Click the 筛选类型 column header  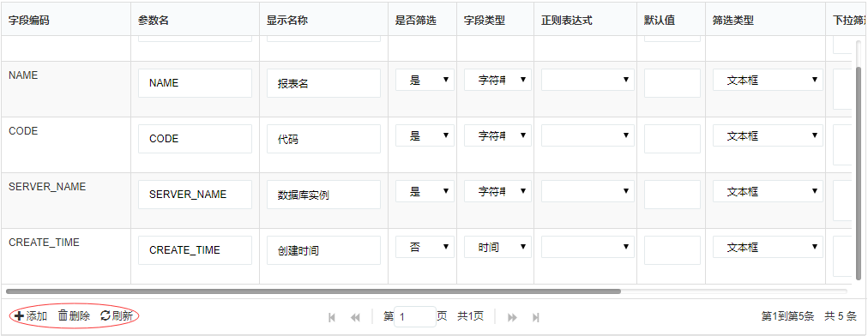click(766, 20)
